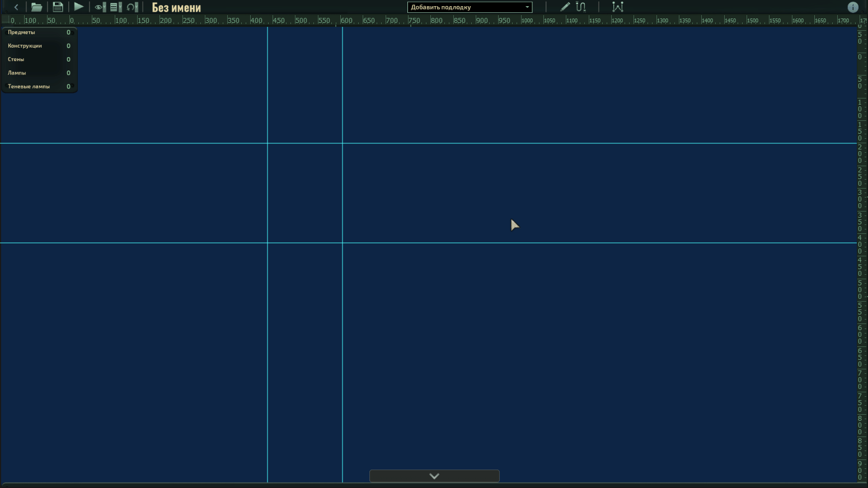Go back with the left arrow icon

tap(16, 7)
